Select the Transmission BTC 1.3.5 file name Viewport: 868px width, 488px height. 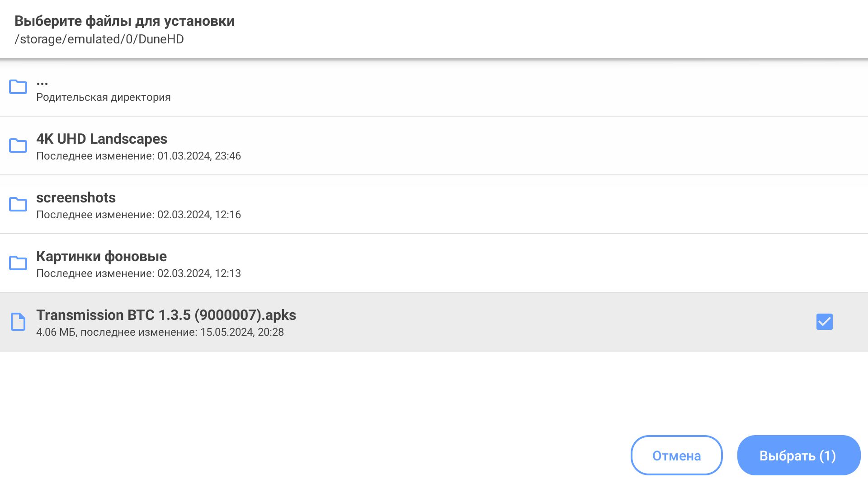[166, 315]
